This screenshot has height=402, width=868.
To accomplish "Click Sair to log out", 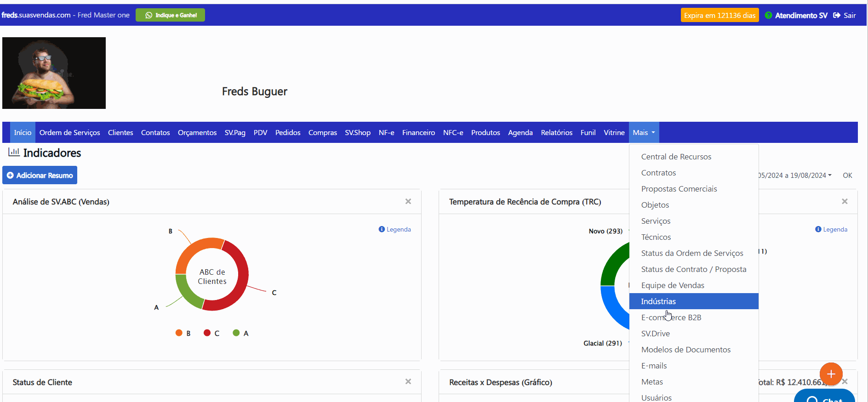I will coord(845,15).
